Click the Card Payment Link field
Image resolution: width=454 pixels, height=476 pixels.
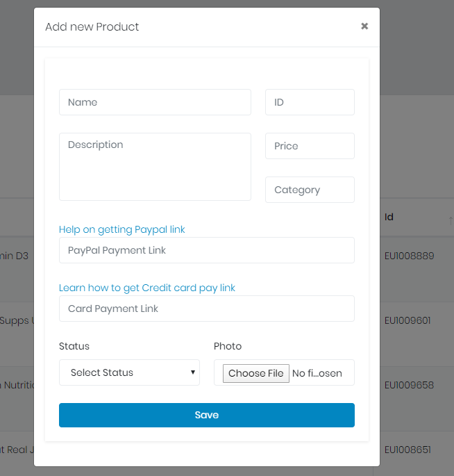click(206, 309)
